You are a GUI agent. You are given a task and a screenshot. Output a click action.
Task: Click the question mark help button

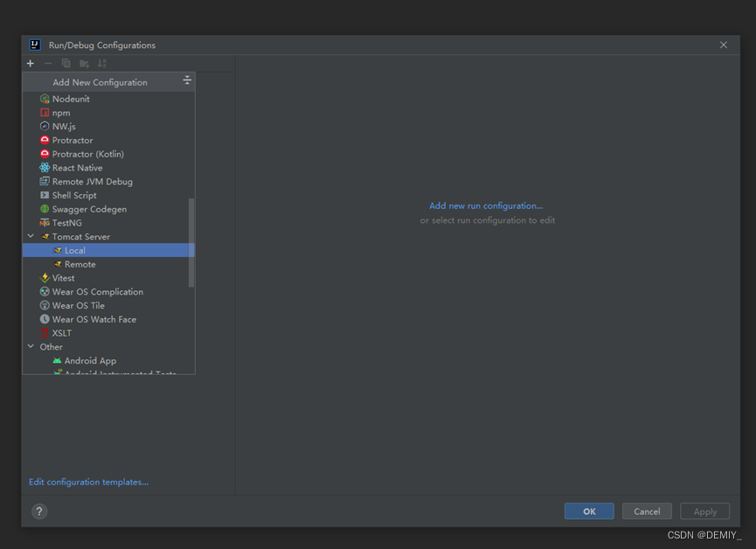point(39,511)
